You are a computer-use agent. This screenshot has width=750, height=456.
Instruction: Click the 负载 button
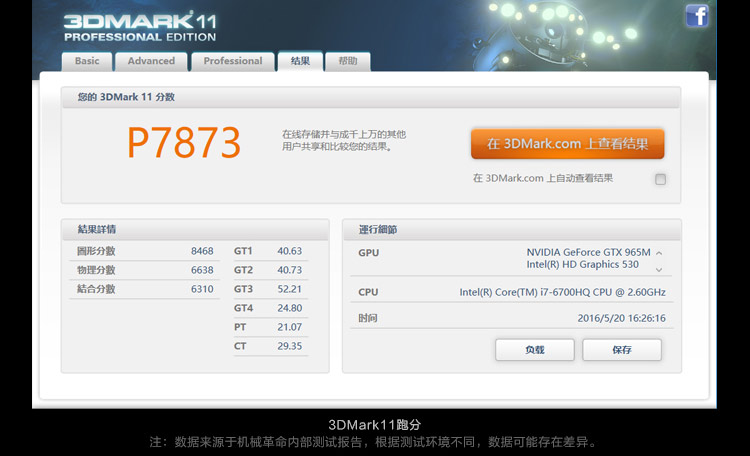pyautogui.click(x=535, y=350)
